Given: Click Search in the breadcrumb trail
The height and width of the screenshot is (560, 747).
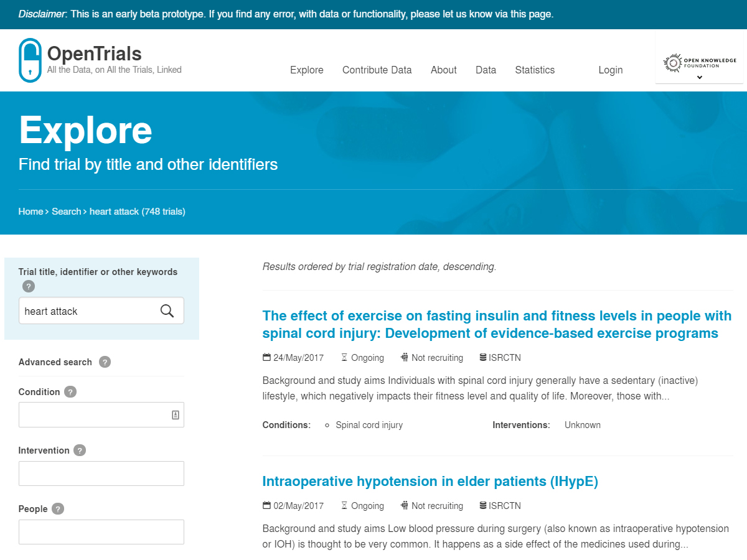Looking at the screenshot, I should point(66,212).
